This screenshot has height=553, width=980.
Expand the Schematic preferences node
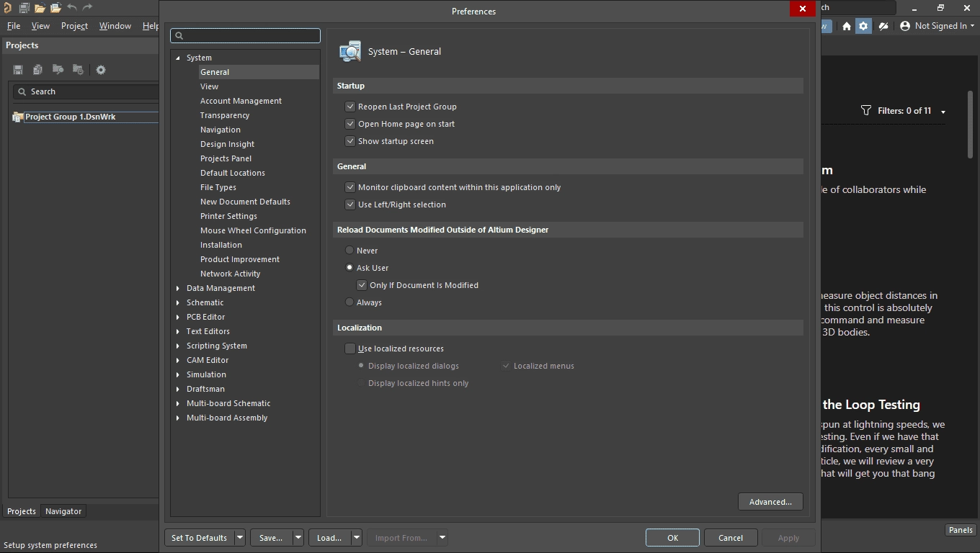178,302
